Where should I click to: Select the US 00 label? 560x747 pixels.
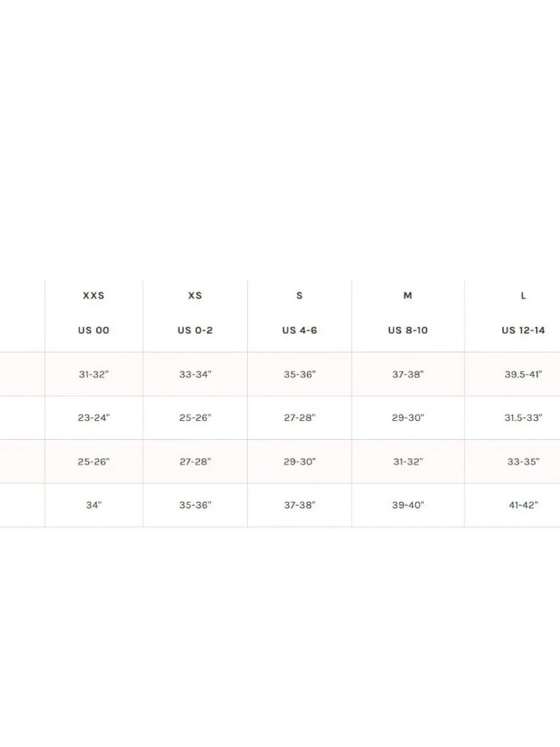(94, 330)
